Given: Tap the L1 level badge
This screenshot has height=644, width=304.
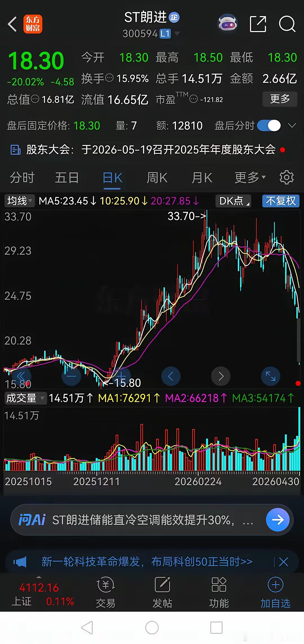Looking at the screenshot, I should [165, 34].
